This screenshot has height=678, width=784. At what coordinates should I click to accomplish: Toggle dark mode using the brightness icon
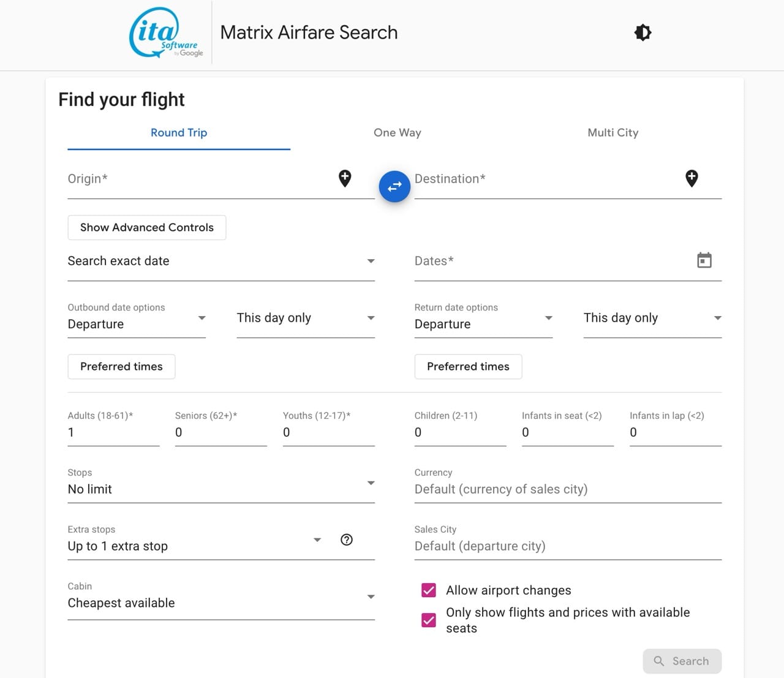(642, 32)
